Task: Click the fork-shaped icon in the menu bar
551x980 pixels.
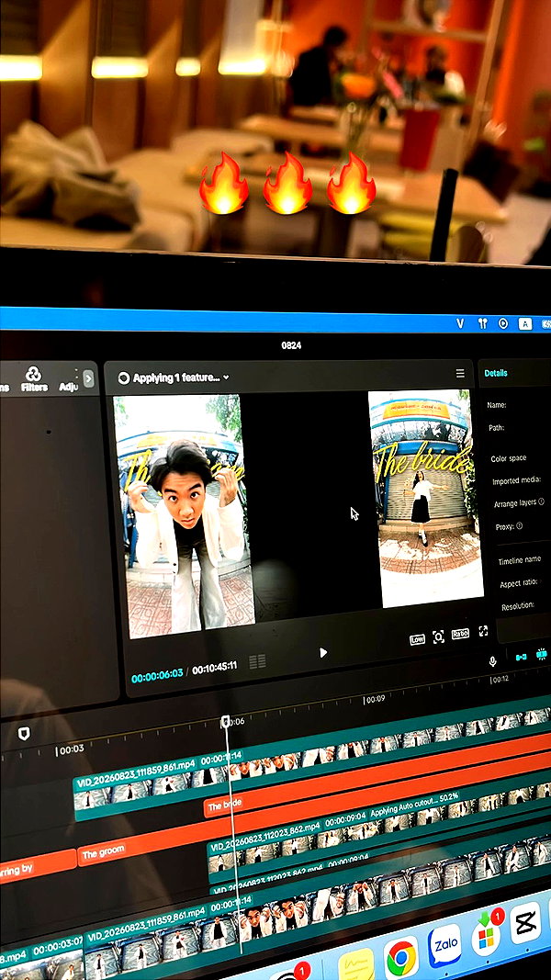Action: pos(482,323)
